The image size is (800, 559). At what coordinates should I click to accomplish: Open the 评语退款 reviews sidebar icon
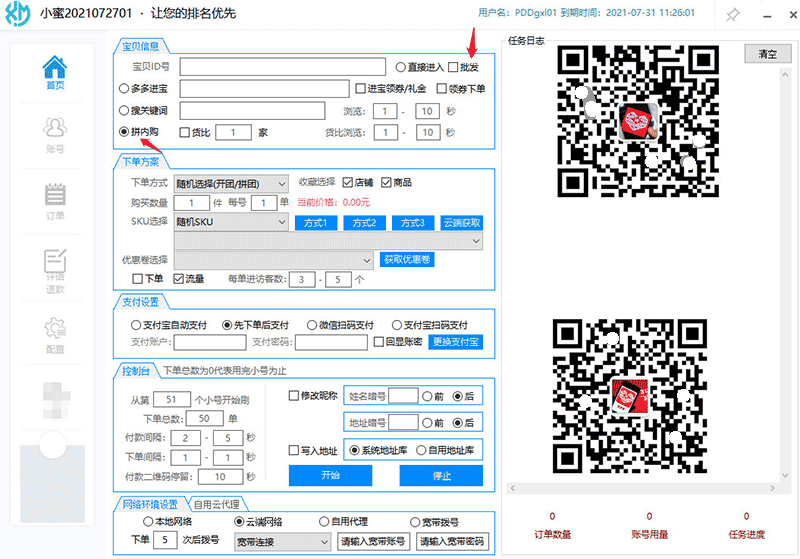tap(55, 271)
